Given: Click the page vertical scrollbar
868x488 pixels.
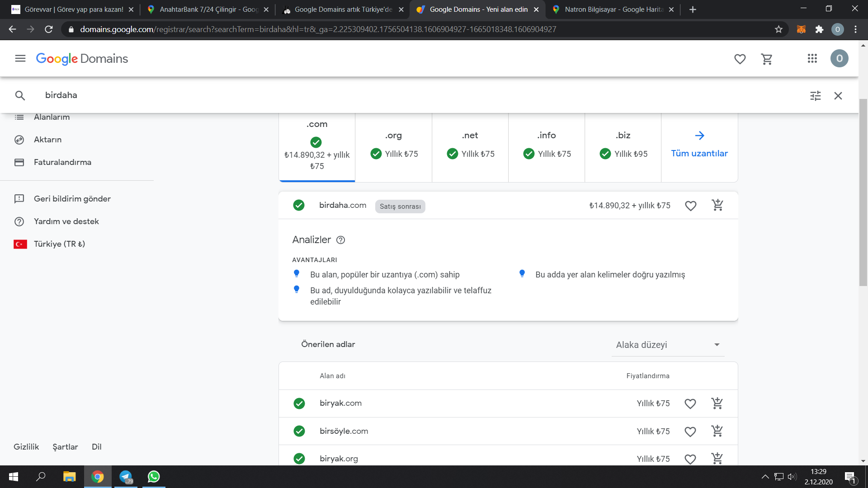Looking at the screenshot, I should [x=863, y=193].
